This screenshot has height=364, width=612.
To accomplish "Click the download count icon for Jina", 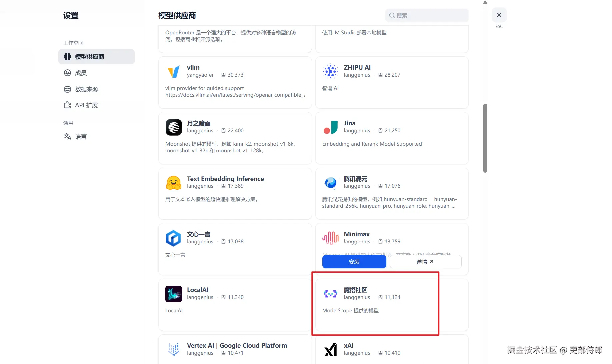I will coord(380,131).
